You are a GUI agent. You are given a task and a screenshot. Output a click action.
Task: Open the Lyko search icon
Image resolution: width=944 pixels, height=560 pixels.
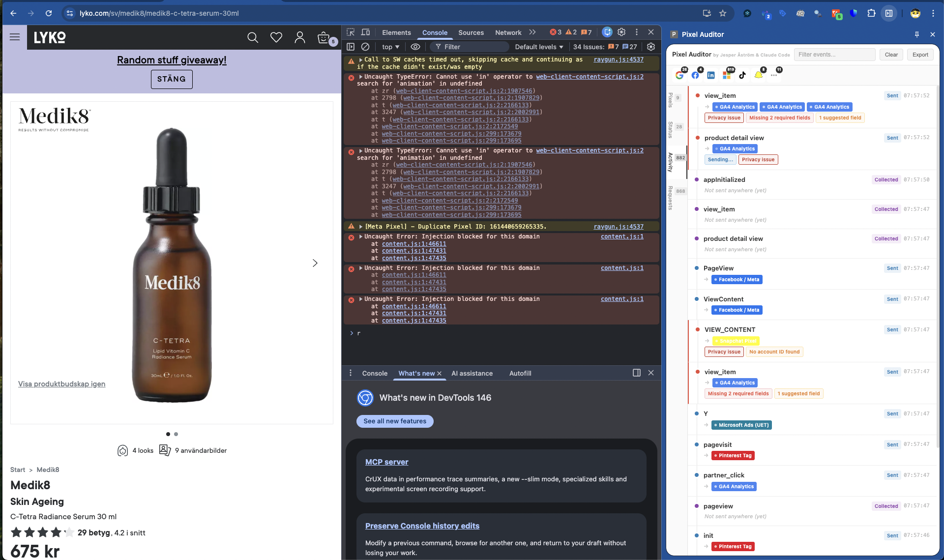point(253,37)
